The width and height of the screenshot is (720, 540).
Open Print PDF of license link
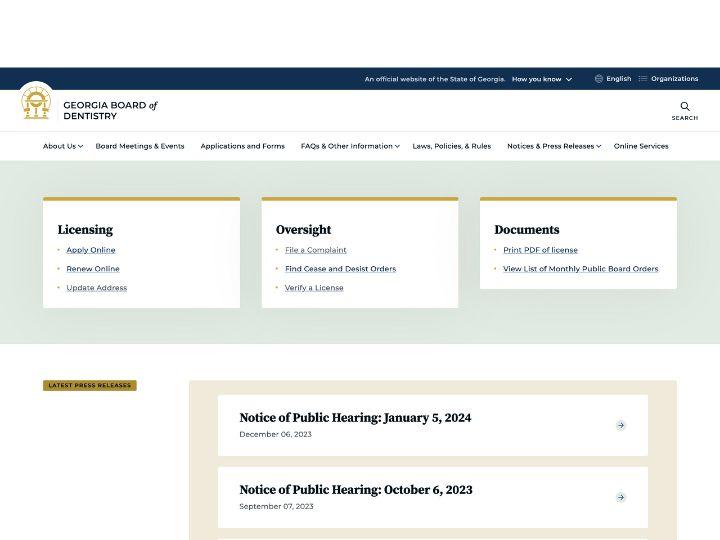pos(540,250)
